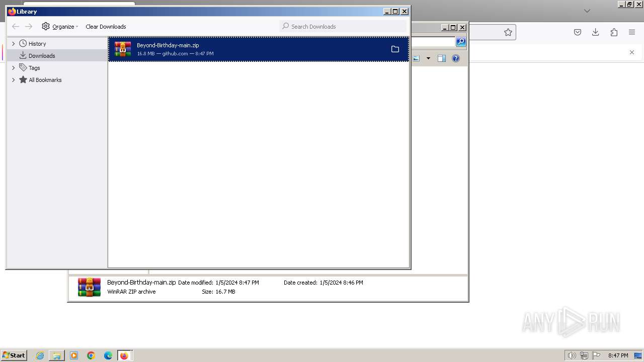Launch Microsoft Edge from taskbar
644x362 pixels.
108,355
